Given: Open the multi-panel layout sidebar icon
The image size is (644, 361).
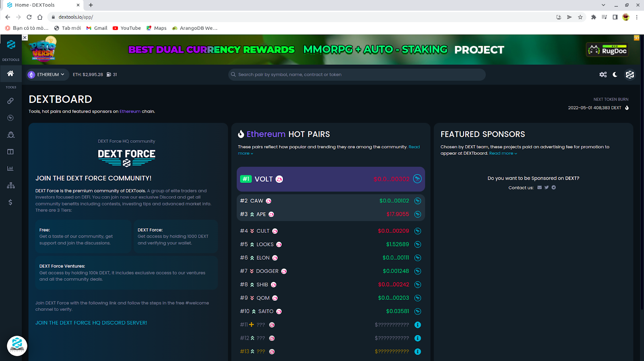Looking at the screenshot, I should click(10, 152).
